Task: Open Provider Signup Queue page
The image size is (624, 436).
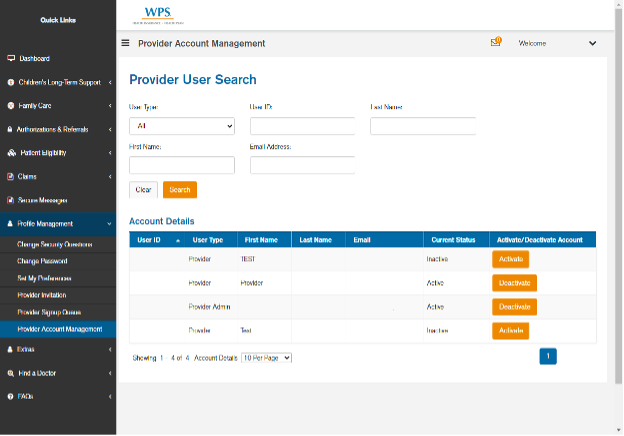Action: tap(52, 312)
